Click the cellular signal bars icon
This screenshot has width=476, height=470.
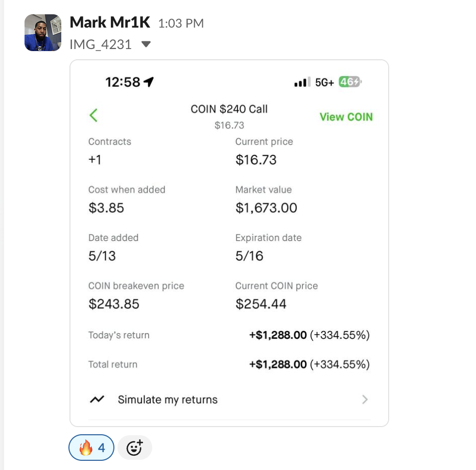[302, 82]
